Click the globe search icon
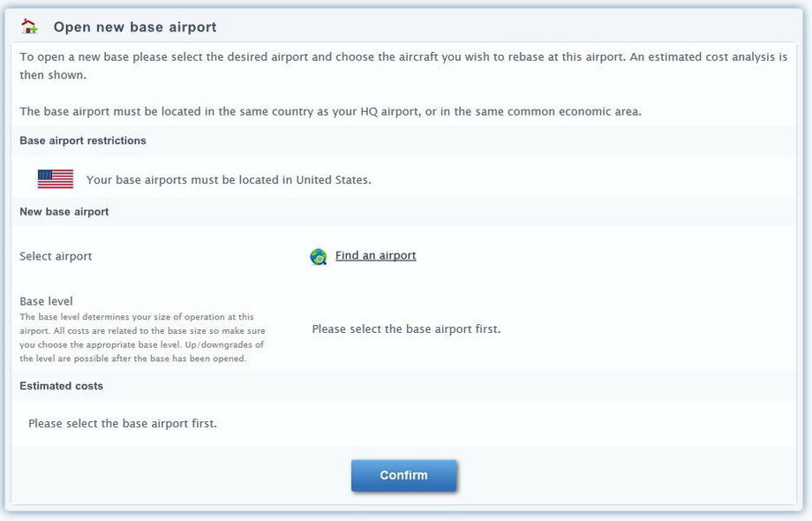Image resolution: width=812 pixels, height=521 pixels. point(319,257)
